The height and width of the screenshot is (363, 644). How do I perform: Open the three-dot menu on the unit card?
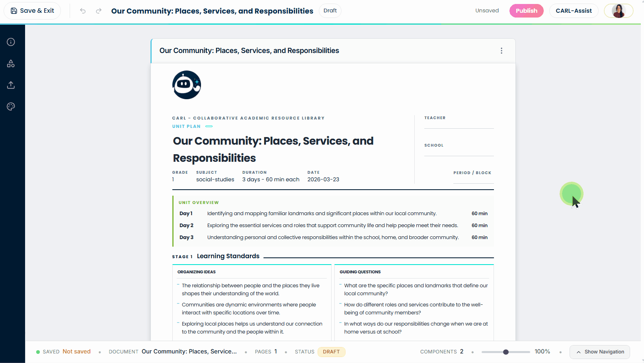coord(502,51)
